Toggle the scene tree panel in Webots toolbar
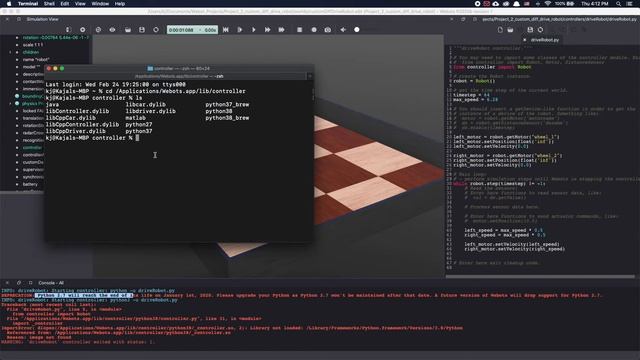Screen dimensions: 640x360 (68, 30)
